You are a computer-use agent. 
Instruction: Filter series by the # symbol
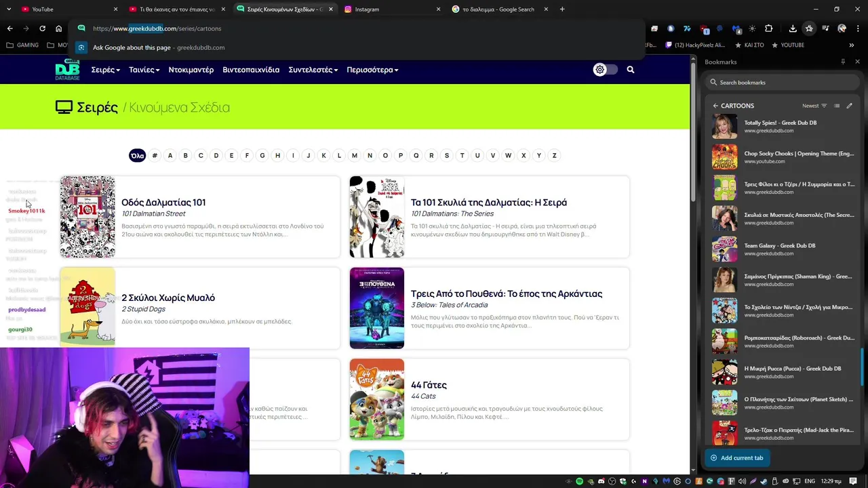pos(155,155)
